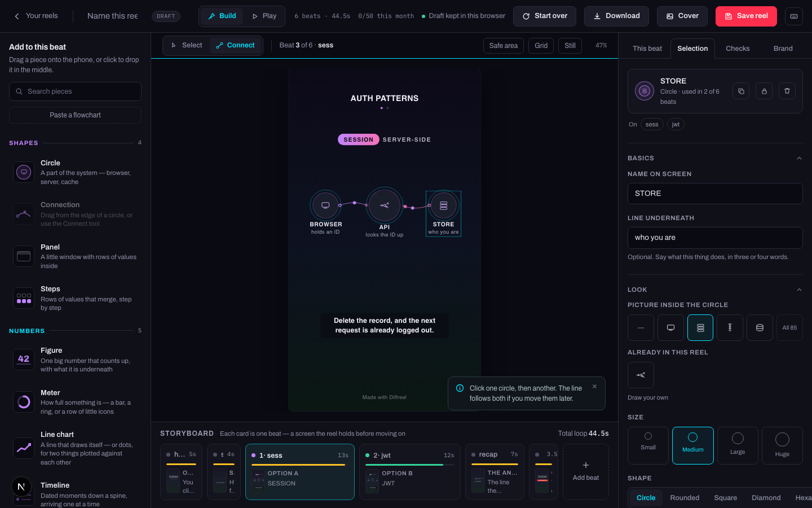Switch to Play mode
Viewport: 812px width, 508px height.
[x=264, y=16]
